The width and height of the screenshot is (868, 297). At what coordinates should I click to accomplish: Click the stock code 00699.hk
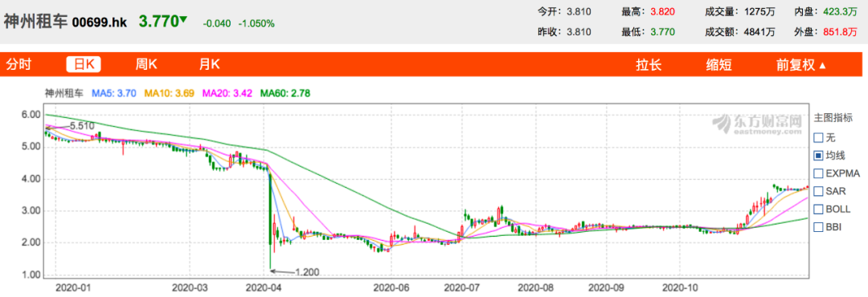click(x=100, y=22)
